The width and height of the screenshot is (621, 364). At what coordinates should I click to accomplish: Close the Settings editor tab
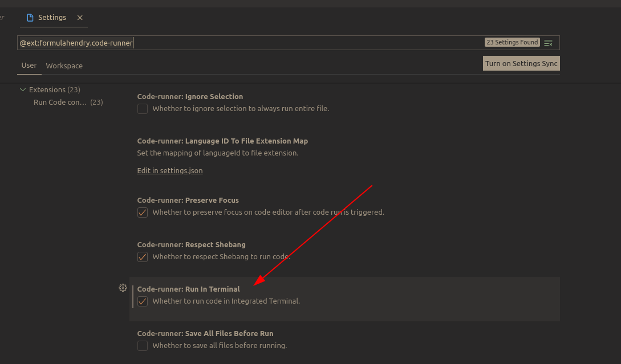(x=80, y=18)
